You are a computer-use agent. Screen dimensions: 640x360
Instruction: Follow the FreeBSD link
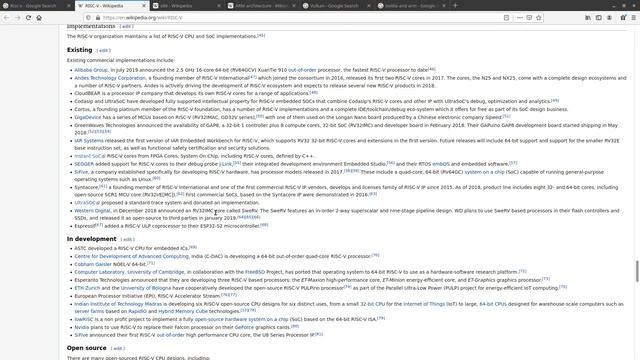pos(255,272)
